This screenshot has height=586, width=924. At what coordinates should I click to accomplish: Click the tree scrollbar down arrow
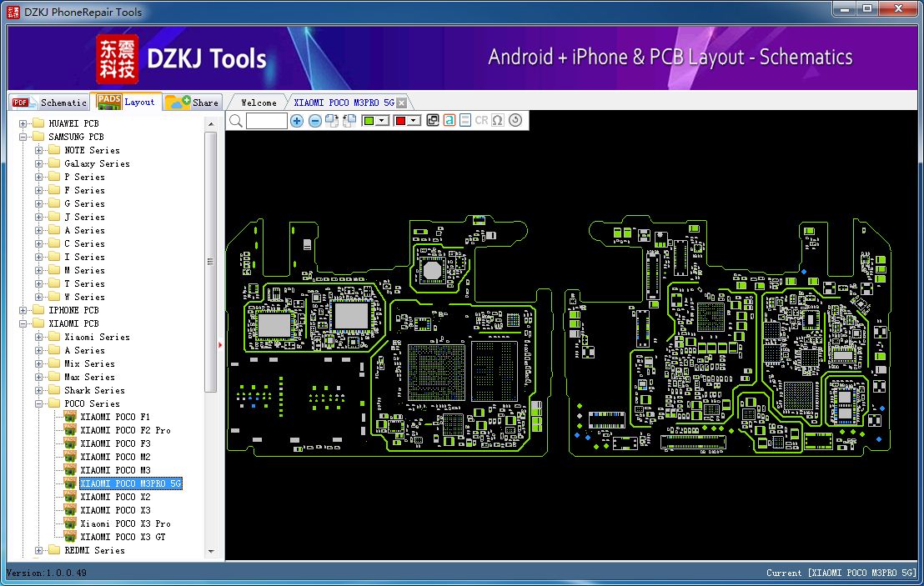click(211, 552)
